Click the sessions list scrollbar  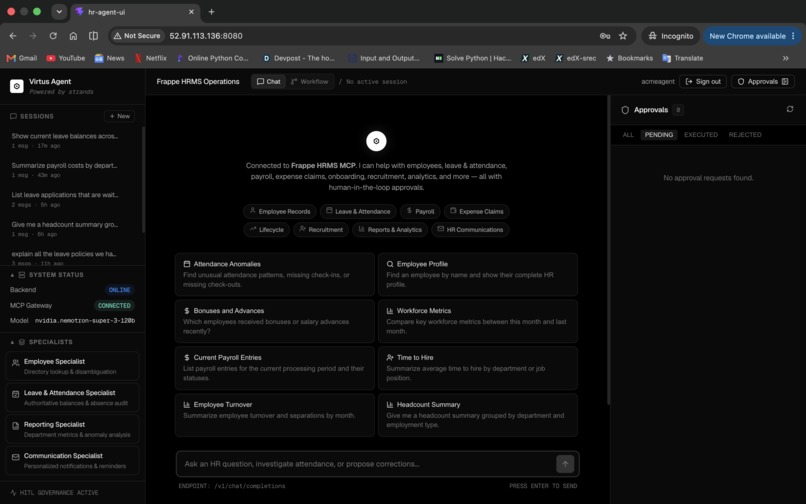[143, 180]
